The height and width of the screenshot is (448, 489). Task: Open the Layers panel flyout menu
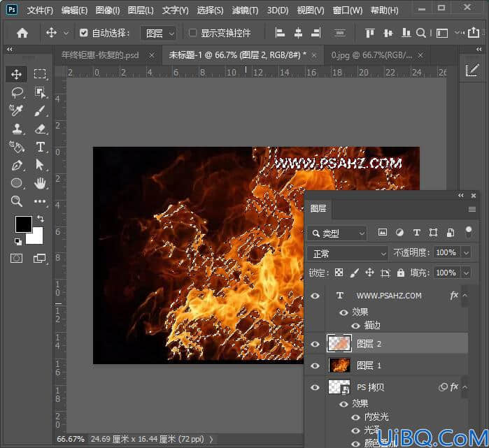click(472, 209)
